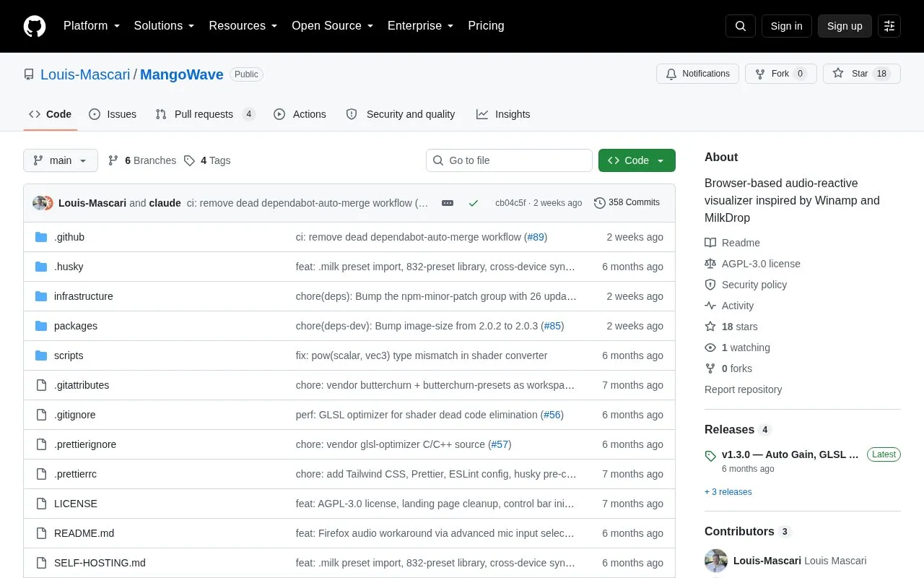Open the 4 Tags link

pos(207,160)
